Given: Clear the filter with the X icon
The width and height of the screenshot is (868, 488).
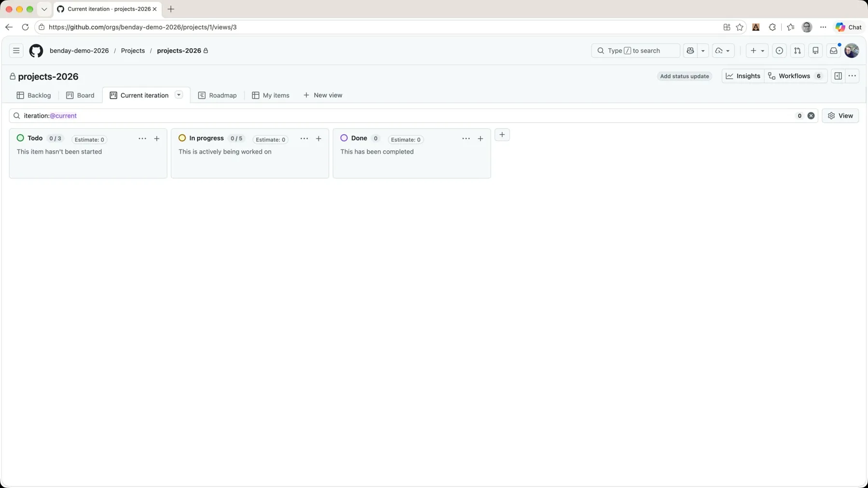Looking at the screenshot, I should coord(811,116).
